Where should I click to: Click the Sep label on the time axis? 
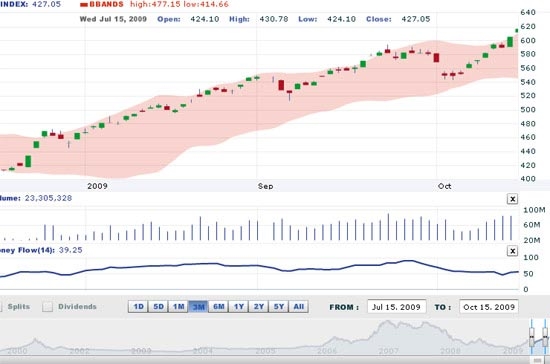[266, 186]
